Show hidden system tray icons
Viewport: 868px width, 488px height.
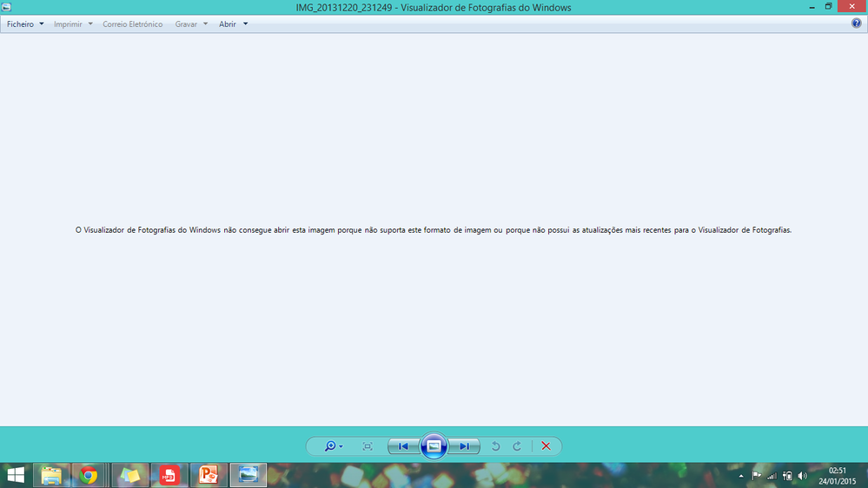pos(741,476)
